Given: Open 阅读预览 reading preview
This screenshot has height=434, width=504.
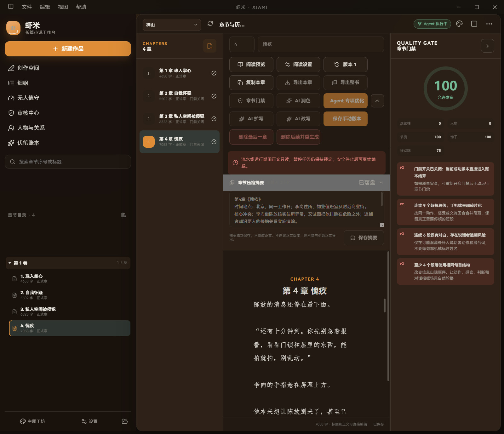Looking at the screenshot, I should [x=251, y=65].
